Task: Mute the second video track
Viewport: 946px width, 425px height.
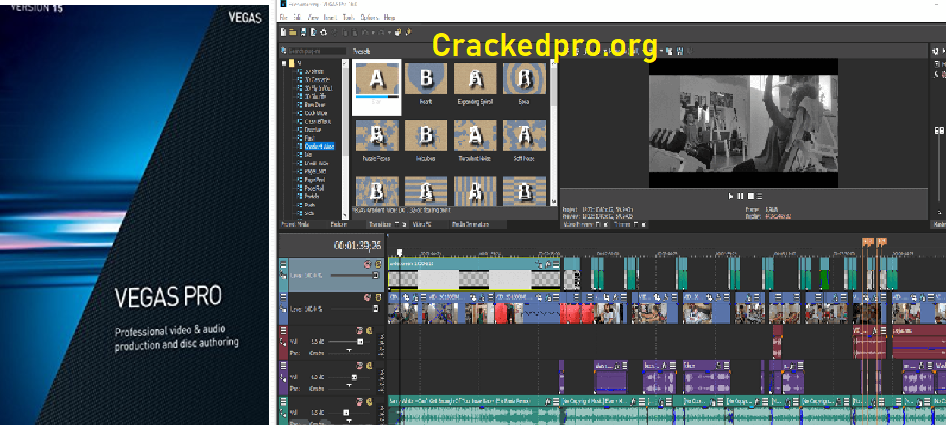Action: [366, 298]
